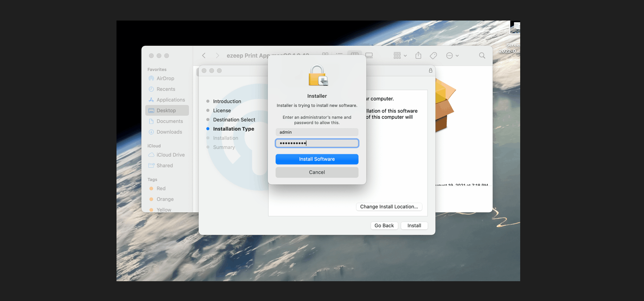Click the Installation Type installer step
This screenshot has height=301, width=644.
(234, 129)
